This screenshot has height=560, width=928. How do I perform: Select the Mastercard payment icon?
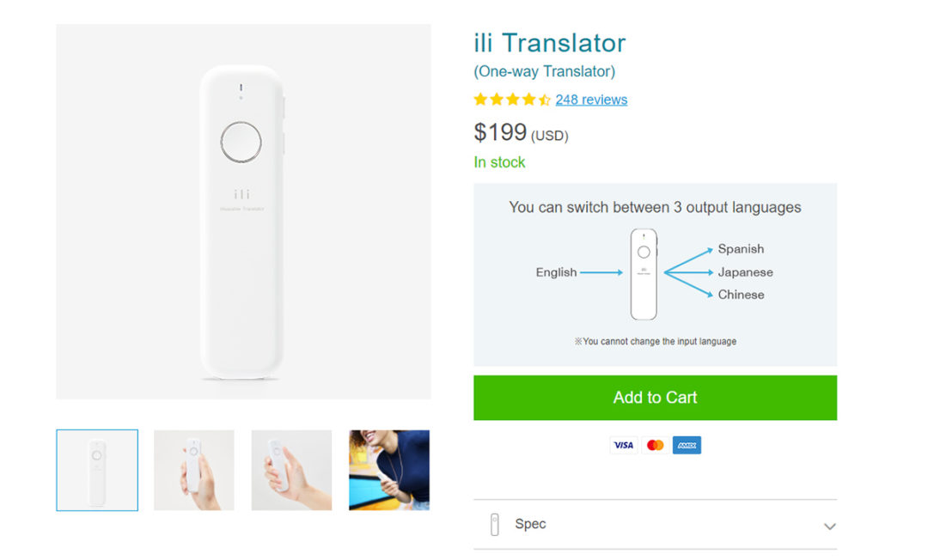coord(655,445)
